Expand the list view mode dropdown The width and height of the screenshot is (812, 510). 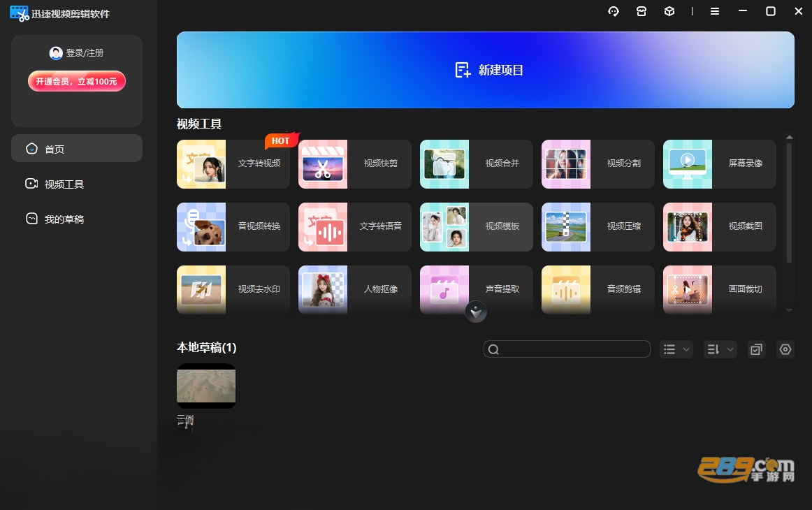676,349
